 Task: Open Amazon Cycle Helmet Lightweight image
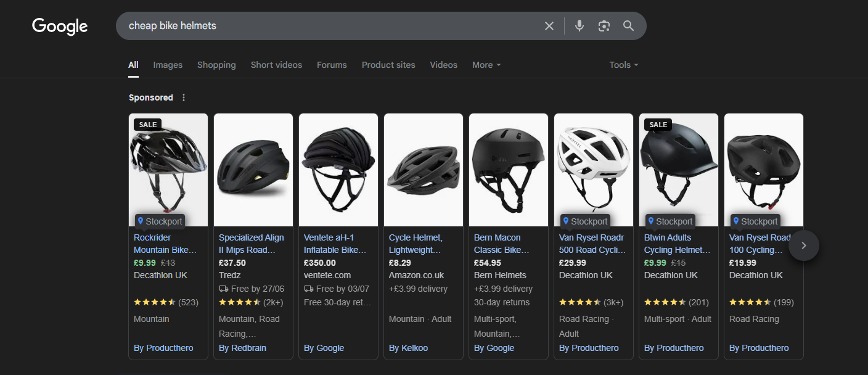[x=424, y=170]
